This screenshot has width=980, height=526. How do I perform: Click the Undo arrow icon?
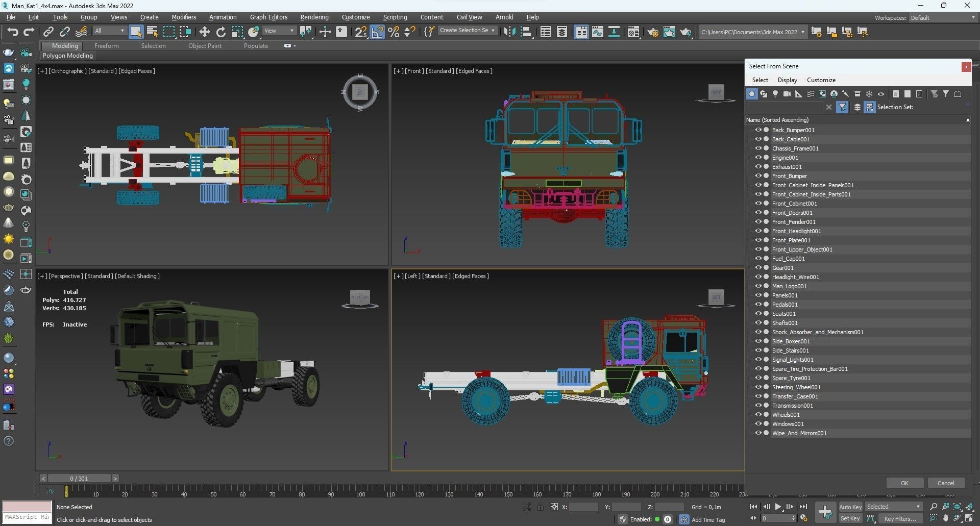12,32
